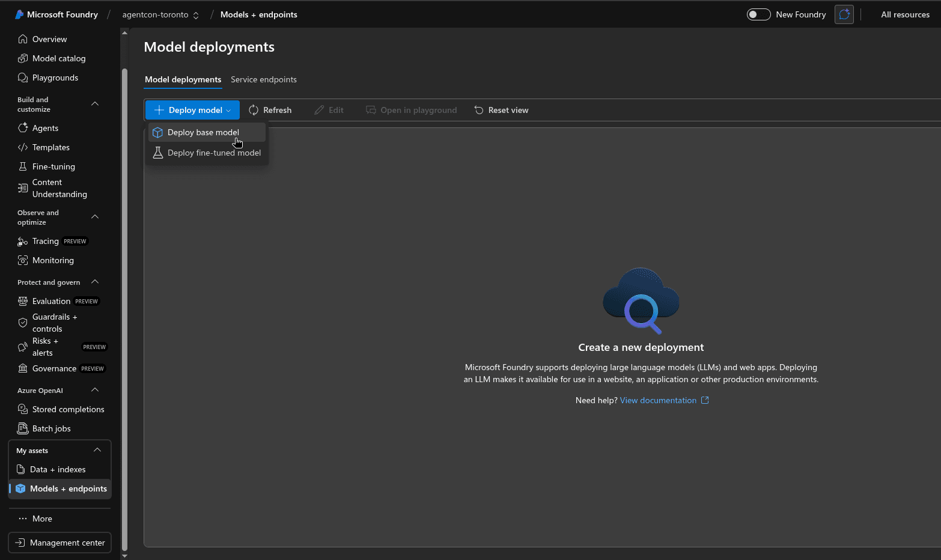Open Fine-tuning from the sidebar
The width and height of the screenshot is (941, 560).
pyautogui.click(x=53, y=166)
